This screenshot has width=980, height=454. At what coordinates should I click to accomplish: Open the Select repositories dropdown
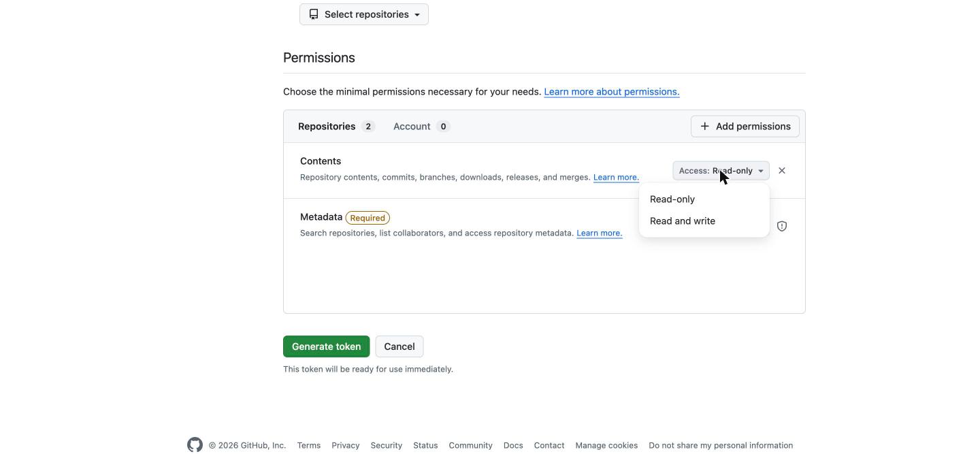[364, 14]
